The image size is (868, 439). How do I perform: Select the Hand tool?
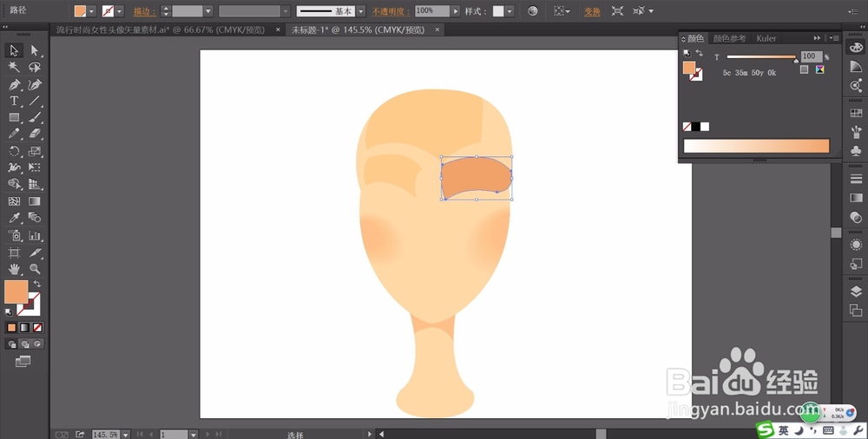14,269
